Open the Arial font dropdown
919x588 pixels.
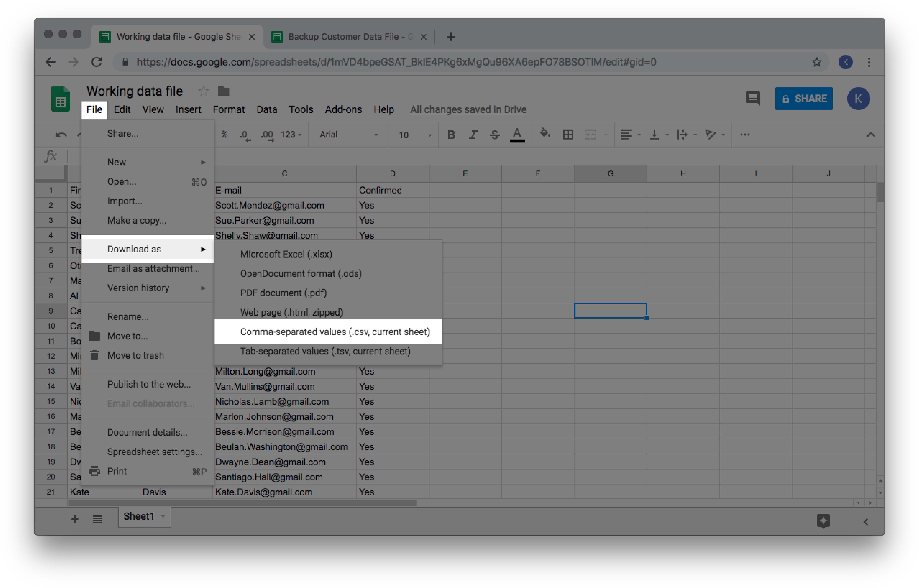(x=349, y=134)
